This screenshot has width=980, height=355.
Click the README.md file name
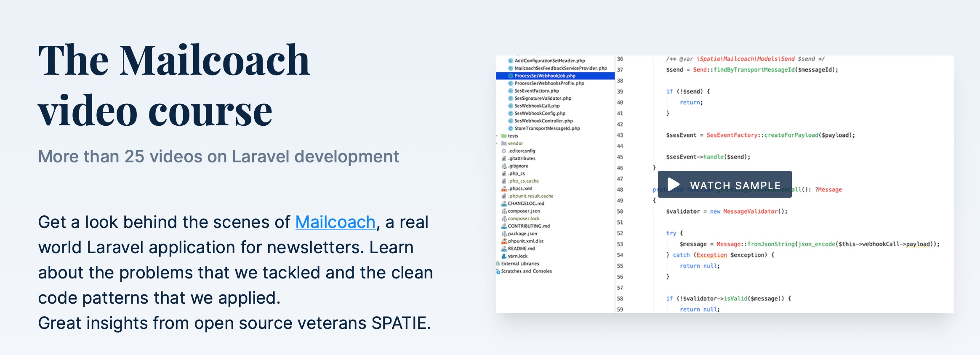[x=521, y=249]
